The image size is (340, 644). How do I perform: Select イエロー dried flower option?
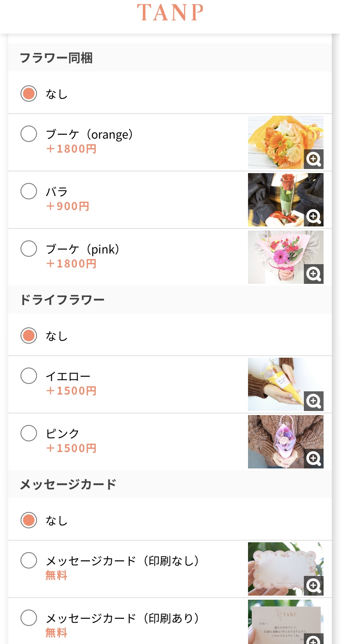click(x=29, y=376)
